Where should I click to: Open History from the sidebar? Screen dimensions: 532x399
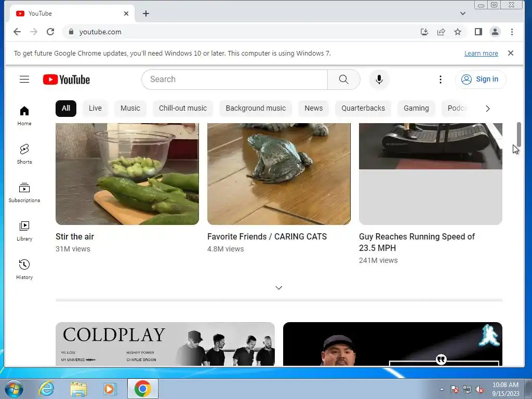[24, 270]
